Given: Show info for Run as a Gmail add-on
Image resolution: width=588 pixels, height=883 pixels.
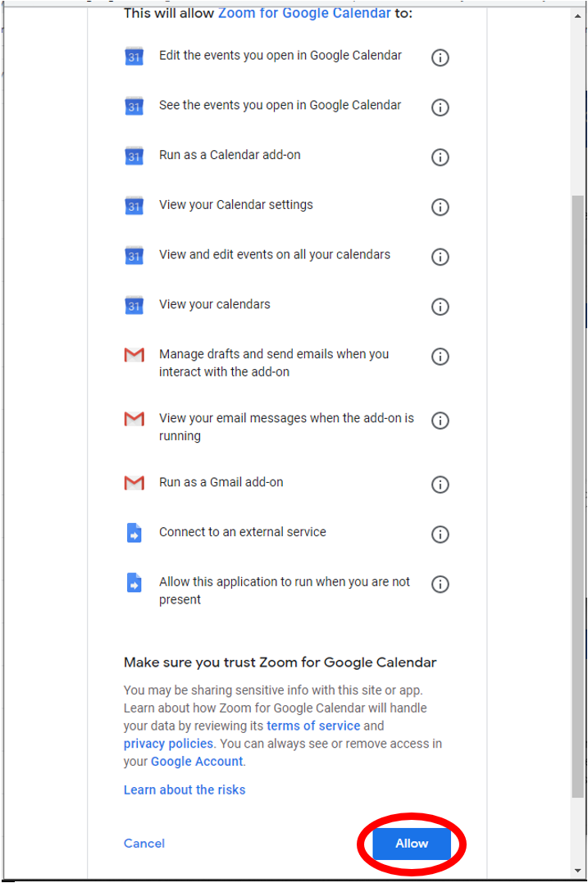Looking at the screenshot, I should pyautogui.click(x=440, y=485).
